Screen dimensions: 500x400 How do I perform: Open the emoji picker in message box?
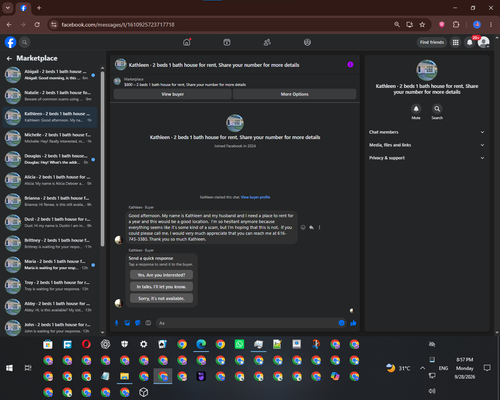[x=341, y=323]
